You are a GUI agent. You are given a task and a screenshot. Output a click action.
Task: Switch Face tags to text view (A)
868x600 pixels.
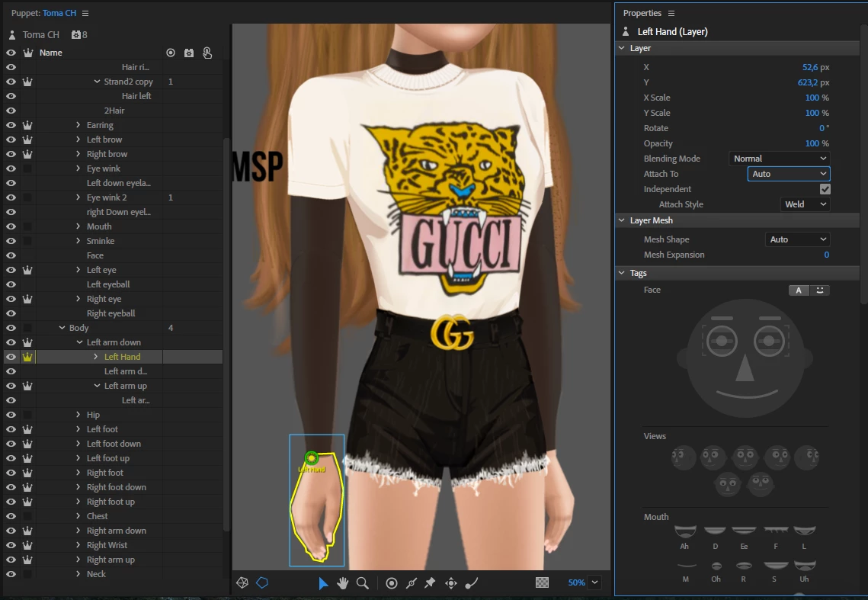[798, 290]
